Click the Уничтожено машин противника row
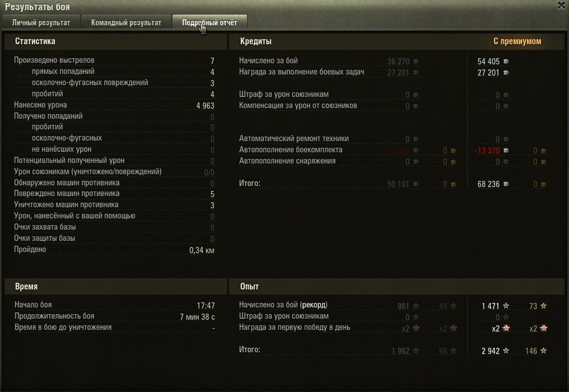The image size is (569, 392). pyautogui.click(x=114, y=205)
